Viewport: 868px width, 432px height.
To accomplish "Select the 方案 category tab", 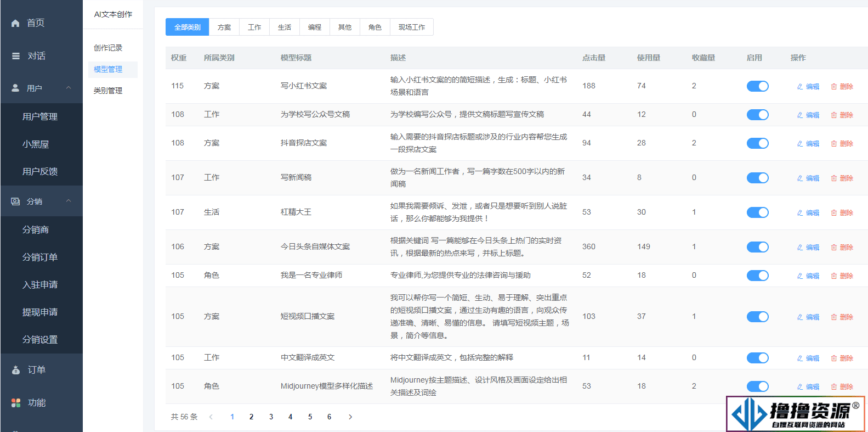I will coord(224,27).
